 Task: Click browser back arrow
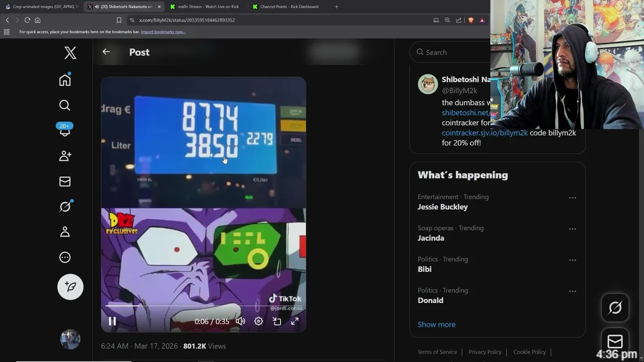click(x=7, y=20)
